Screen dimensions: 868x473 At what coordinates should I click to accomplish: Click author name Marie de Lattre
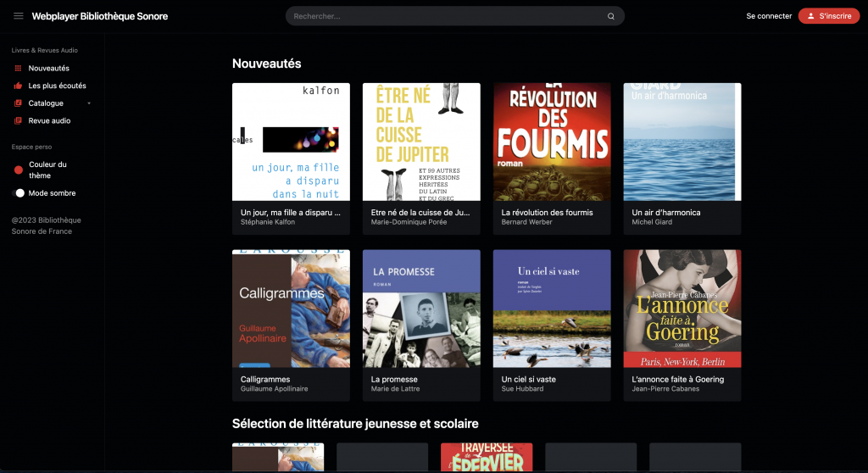coord(395,389)
